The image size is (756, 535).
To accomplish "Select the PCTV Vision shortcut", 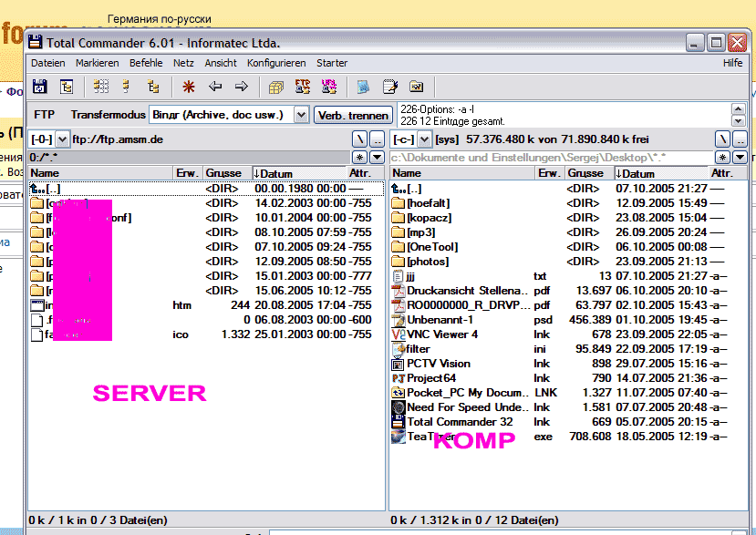I will coord(559,364).
